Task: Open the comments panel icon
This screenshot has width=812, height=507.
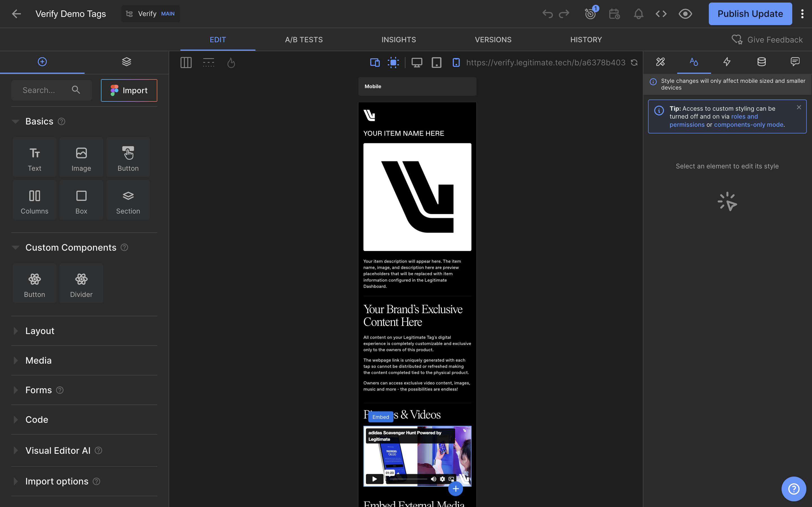Action: click(795, 62)
